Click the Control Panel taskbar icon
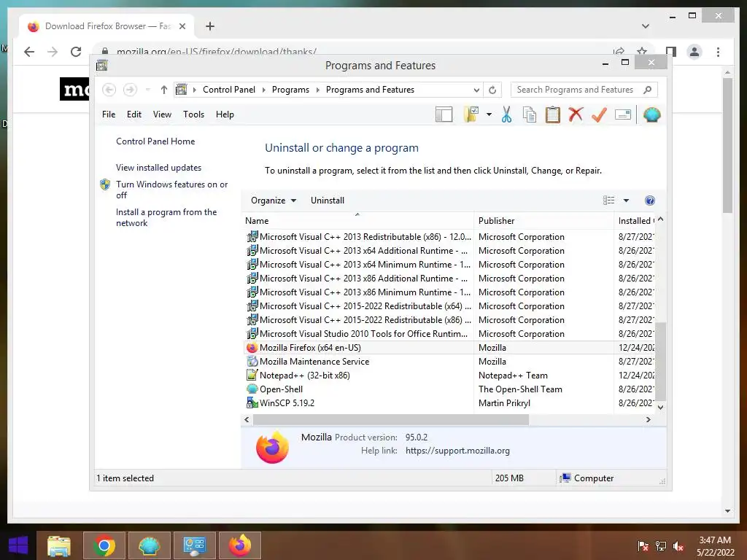Viewport: 747px width, 560px height. pyautogui.click(x=194, y=545)
